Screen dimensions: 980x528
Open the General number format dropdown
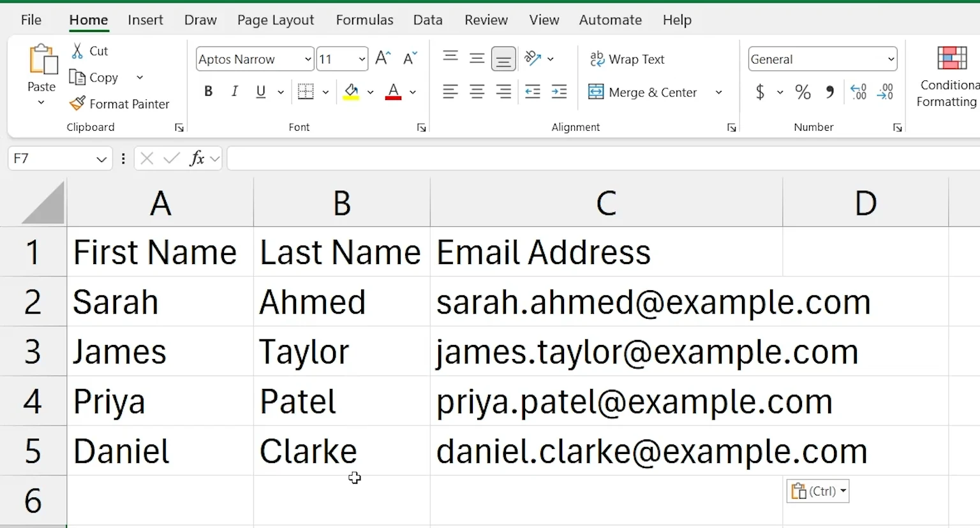point(891,59)
